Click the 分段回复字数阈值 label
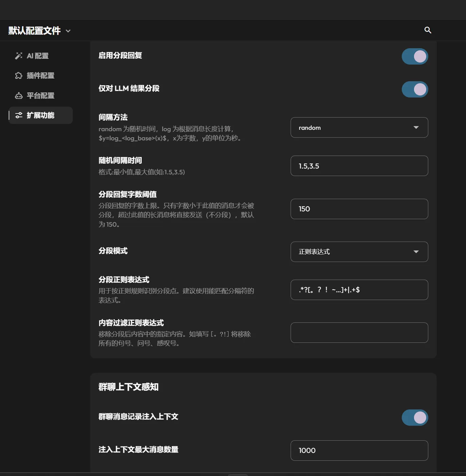The image size is (466, 476). 127,194
